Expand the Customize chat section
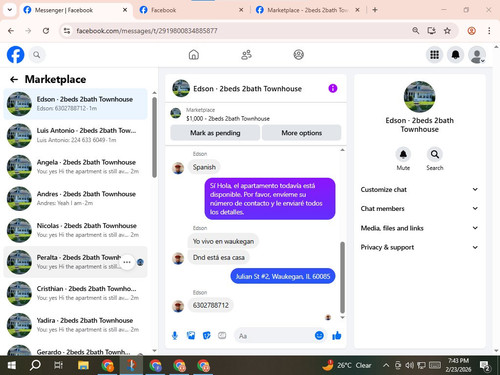This screenshot has width=500, height=375. (x=419, y=189)
